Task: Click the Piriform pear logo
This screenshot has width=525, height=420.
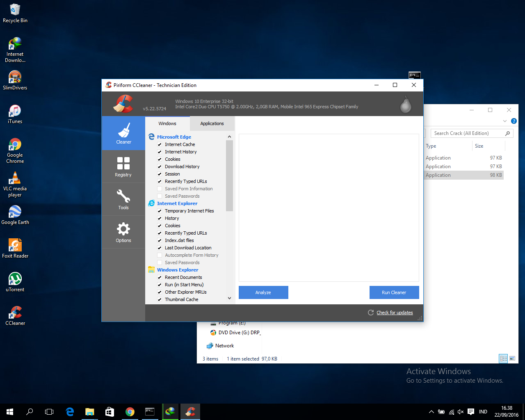Action: [x=406, y=105]
